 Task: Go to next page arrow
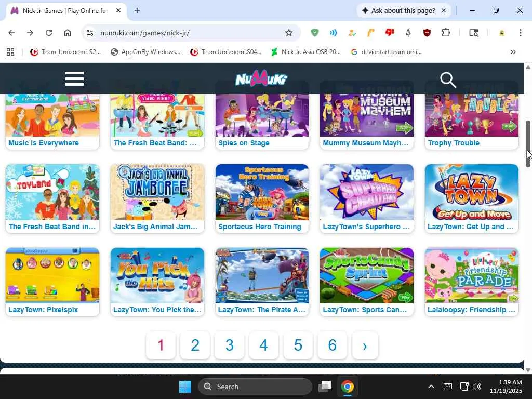pos(365,345)
